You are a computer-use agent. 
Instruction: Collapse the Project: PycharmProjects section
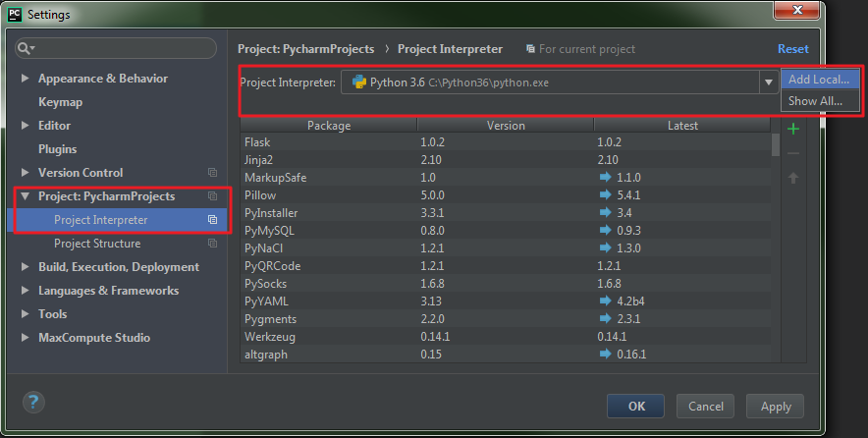[25, 196]
